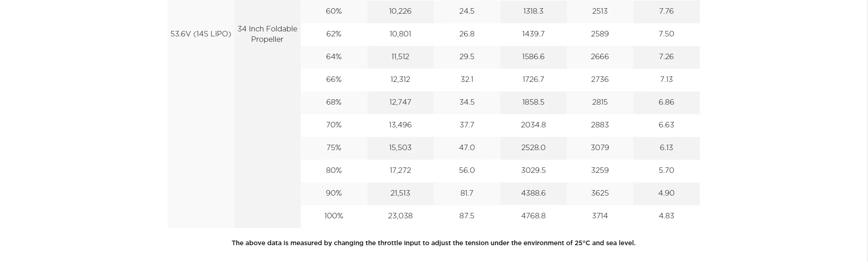Click efficiency value 6.13
868x262 pixels.
(x=667, y=148)
